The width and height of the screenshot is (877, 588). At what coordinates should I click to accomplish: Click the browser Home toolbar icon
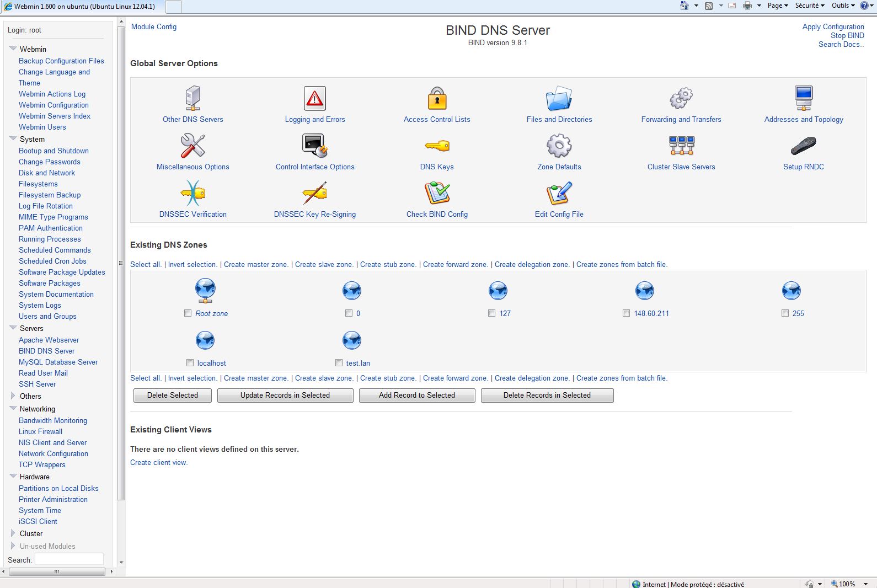coord(685,6)
